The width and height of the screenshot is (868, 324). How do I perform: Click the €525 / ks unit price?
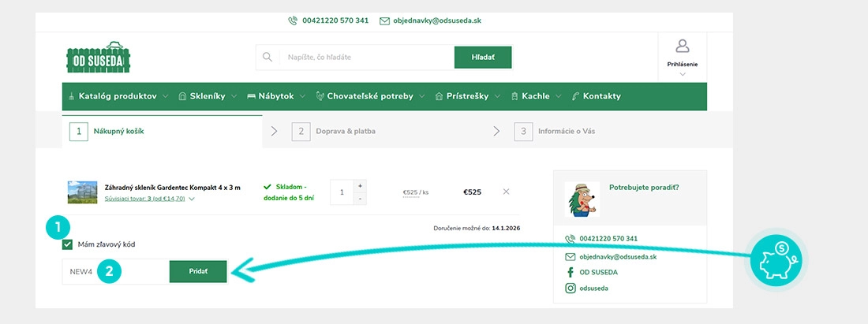[x=416, y=192]
